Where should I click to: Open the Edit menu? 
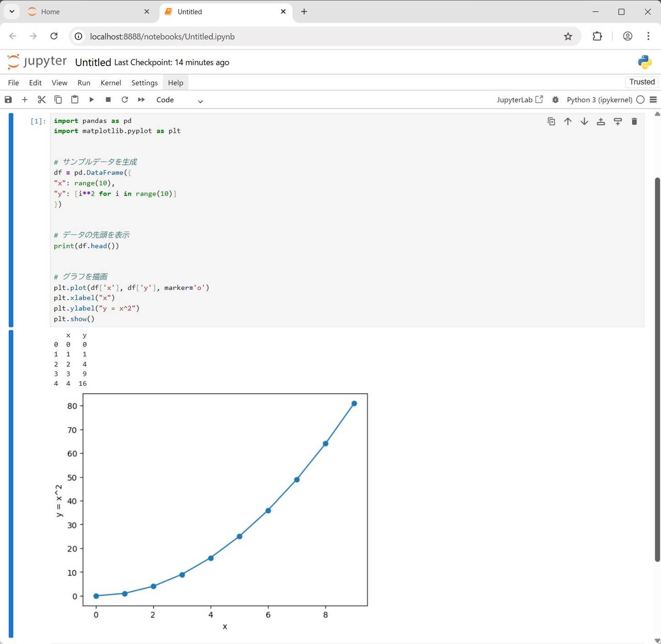pos(35,83)
